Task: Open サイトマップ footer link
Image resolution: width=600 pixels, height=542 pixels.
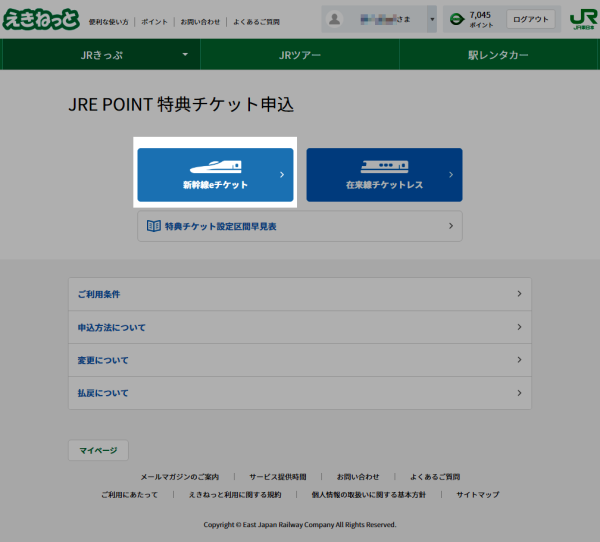Action: 478,495
